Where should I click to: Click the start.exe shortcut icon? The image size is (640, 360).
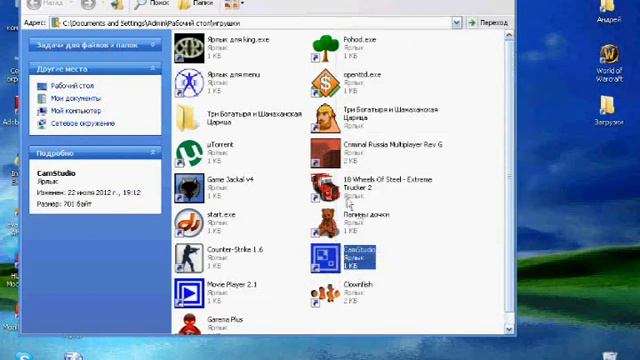point(189,223)
